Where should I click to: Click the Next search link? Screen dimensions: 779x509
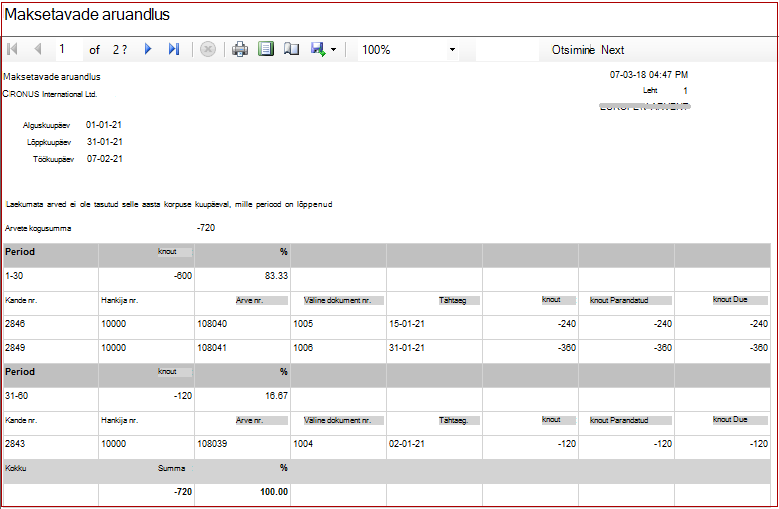coord(613,50)
